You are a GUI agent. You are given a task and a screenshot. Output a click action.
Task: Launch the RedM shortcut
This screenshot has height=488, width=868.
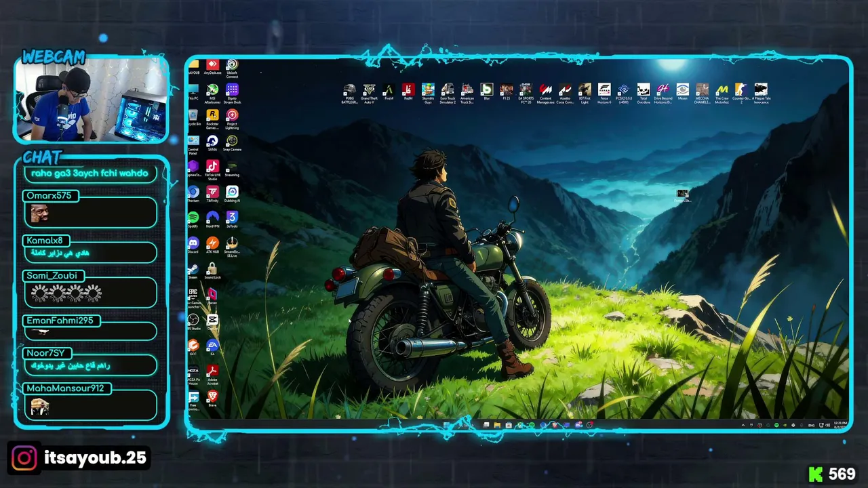(x=408, y=92)
